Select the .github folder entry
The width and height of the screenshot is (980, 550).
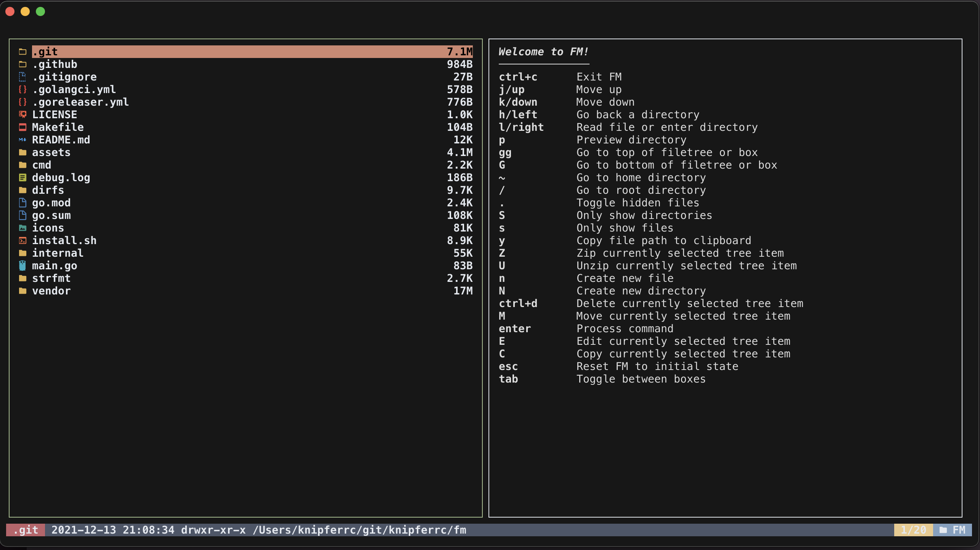pyautogui.click(x=55, y=64)
